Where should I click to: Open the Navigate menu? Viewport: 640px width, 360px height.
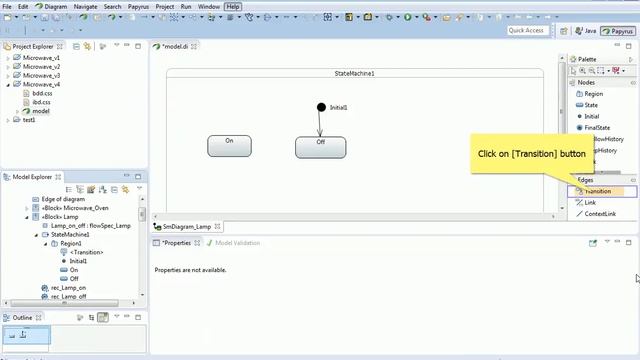click(85, 7)
